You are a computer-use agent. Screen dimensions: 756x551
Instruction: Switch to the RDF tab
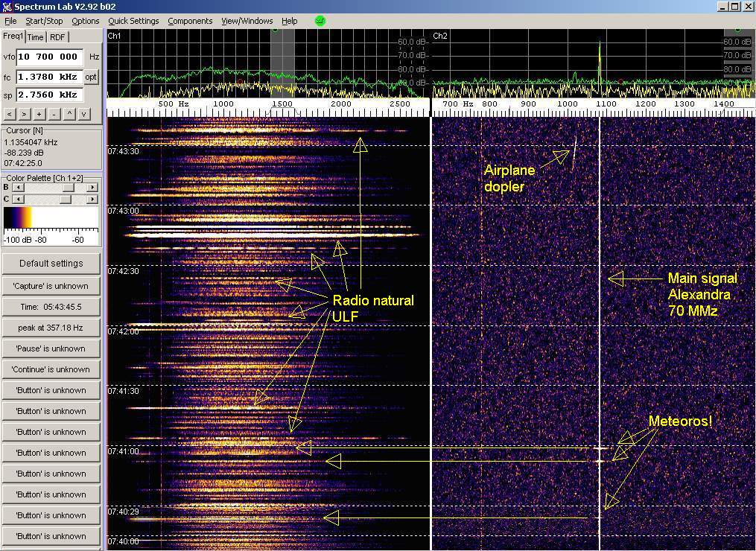point(57,37)
